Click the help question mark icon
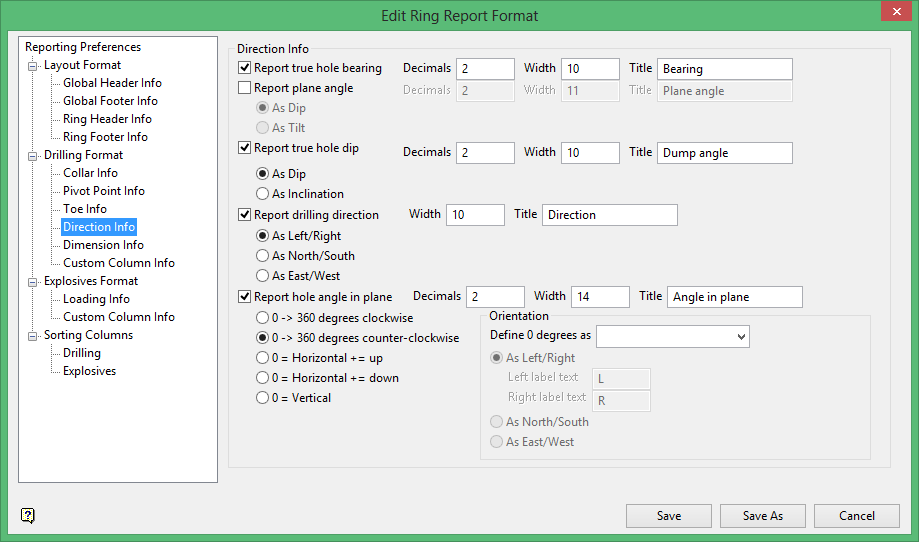This screenshot has width=919, height=542. pos(28,516)
